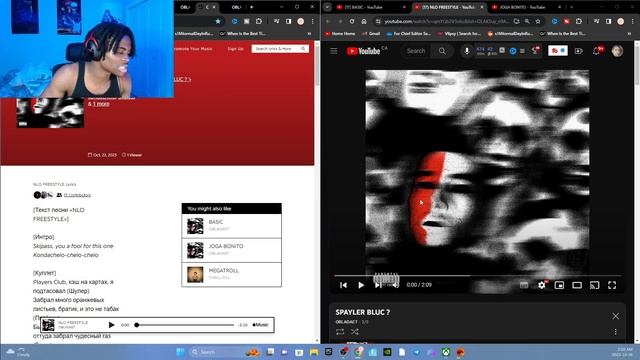Open tab search dropdown in YouTube window
This screenshot has width=640, height=360.
click(327, 7)
